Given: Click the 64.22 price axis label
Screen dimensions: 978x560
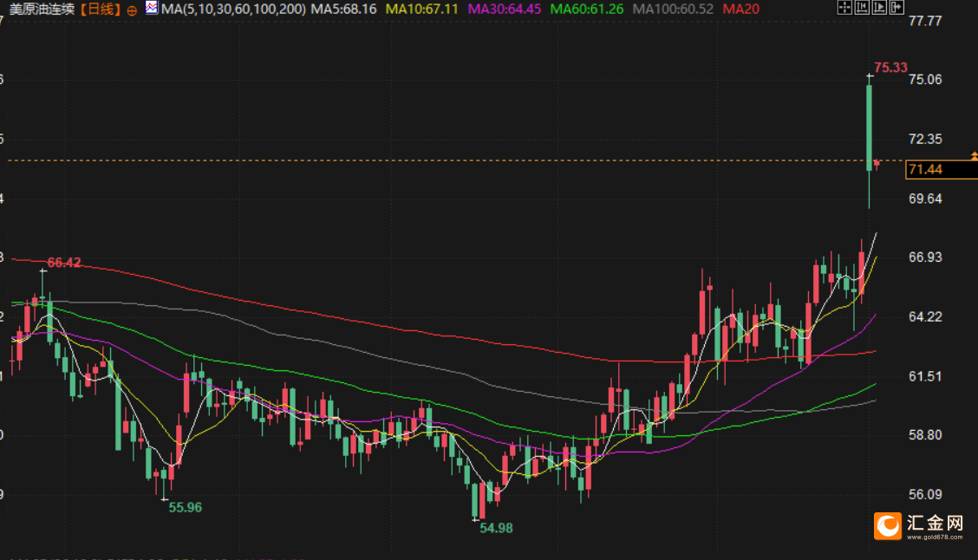Looking at the screenshot, I should 925,316.
